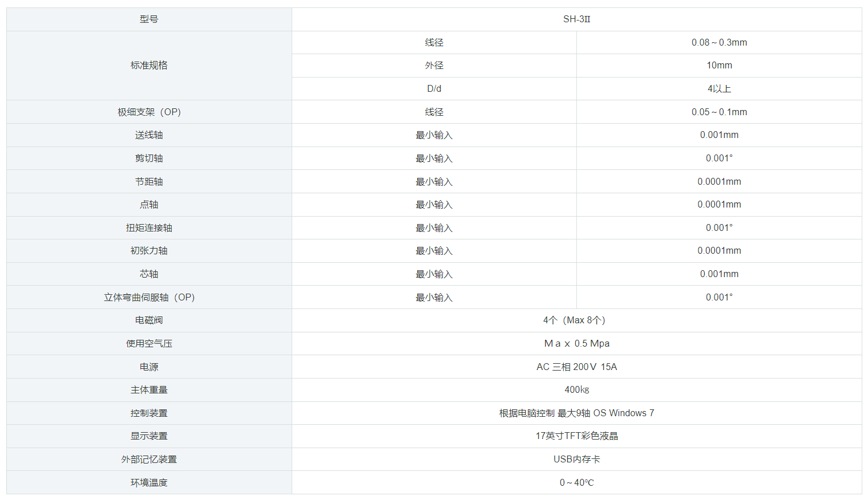Select the 10mm outer diameter value
The width and height of the screenshot is (868, 500).
click(719, 66)
